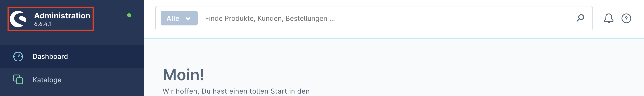Click the "Moin!" greeting heading
The height and width of the screenshot is (96, 644).
tap(183, 75)
